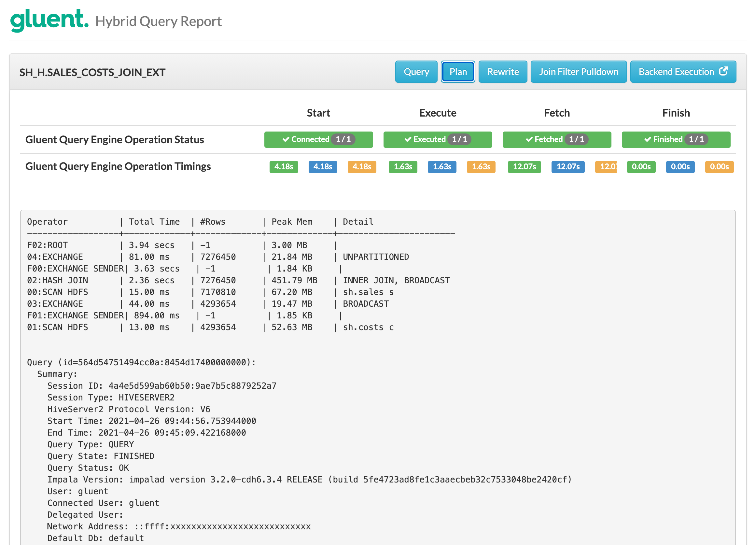Image resolution: width=756 pixels, height=545 pixels.
Task: Click the Peak Mem column header
Action: click(292, 222)
